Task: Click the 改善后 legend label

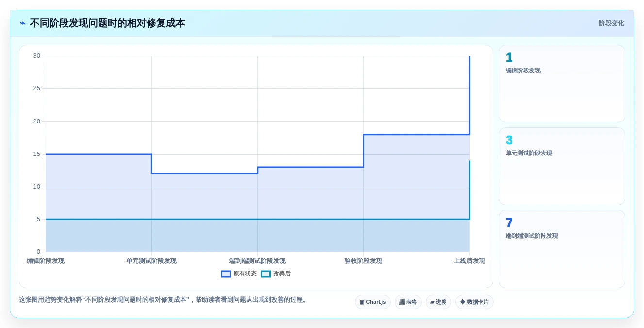Action: [282, 274]
